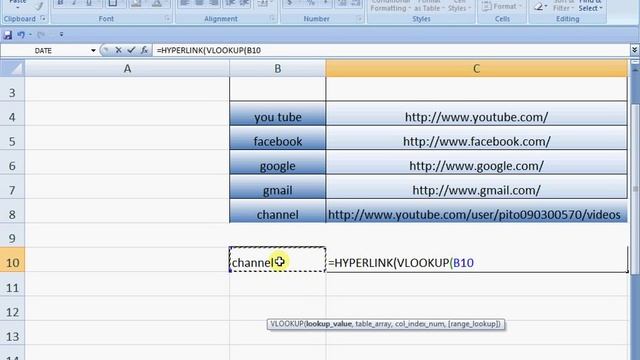Open Font group dialog launcher

tap(167, 19)
